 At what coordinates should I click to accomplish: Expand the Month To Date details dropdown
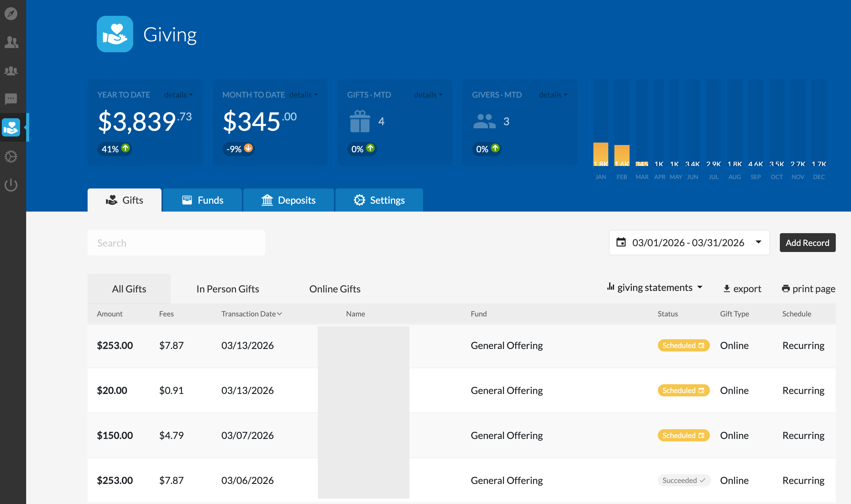(x=303, y=95)
